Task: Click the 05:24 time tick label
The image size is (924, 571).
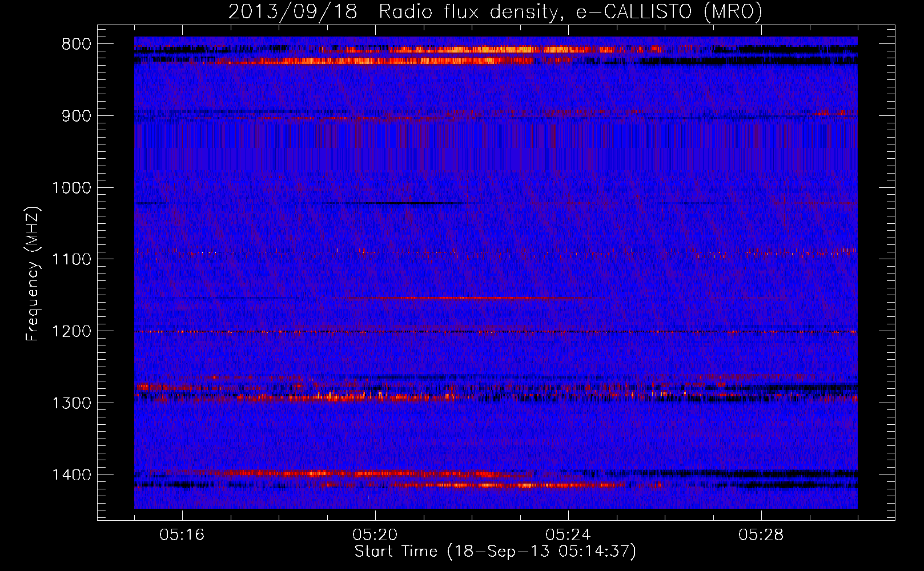Action: (568, 535)
